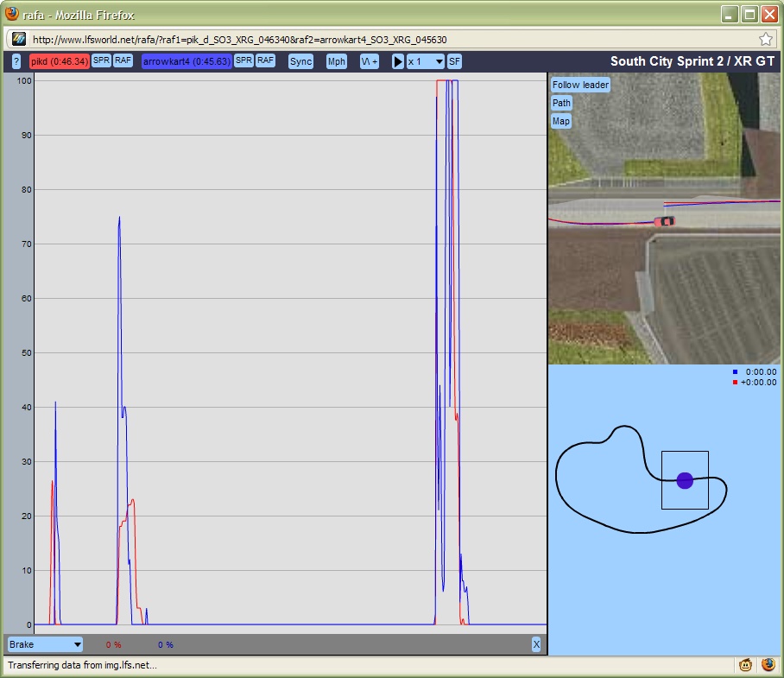Click the view rectangle on the track minimap

coord(685,480)
